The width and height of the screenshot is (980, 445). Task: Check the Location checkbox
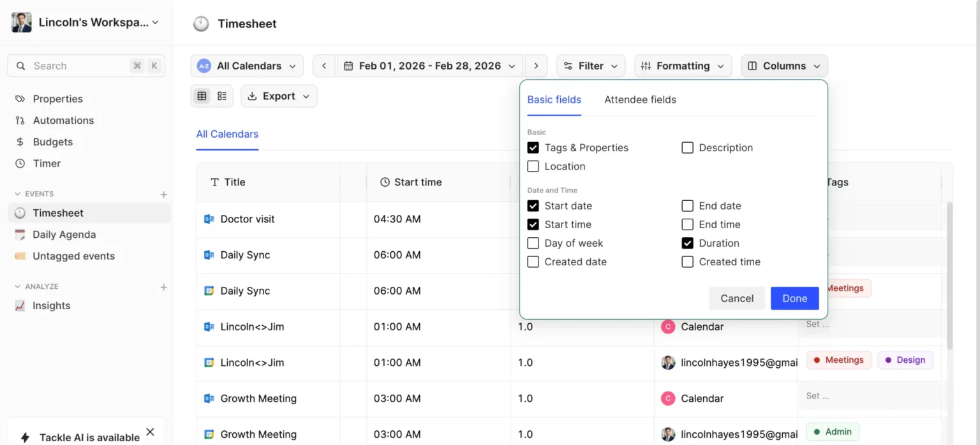pos(533,166)
